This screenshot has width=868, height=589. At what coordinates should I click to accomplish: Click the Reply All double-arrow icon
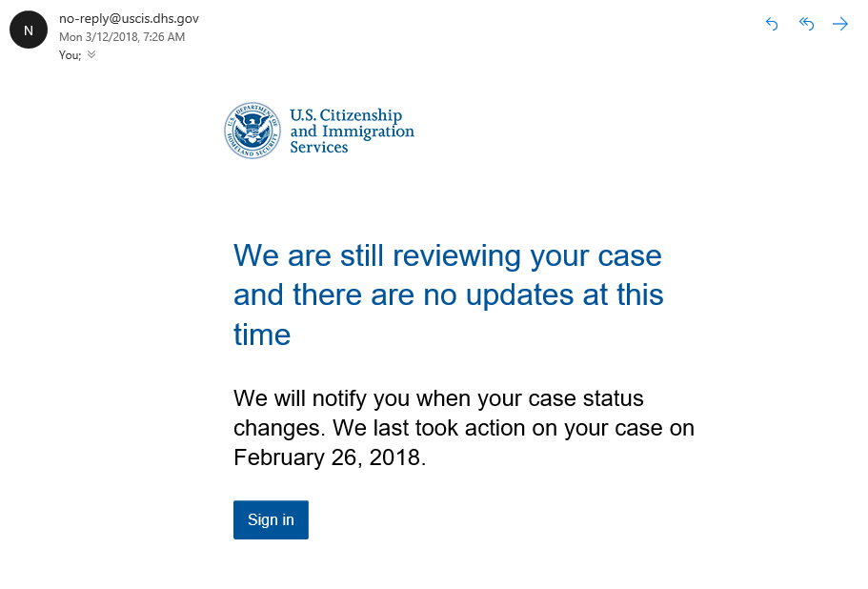coord(807,24)
